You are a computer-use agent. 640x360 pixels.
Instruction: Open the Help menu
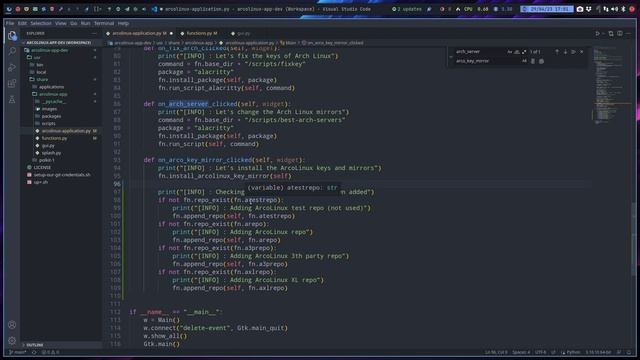click(x=123, y=23)
